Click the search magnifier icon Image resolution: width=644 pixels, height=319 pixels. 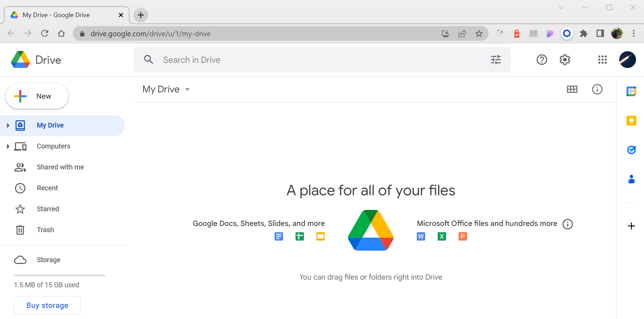click(149, 60)
